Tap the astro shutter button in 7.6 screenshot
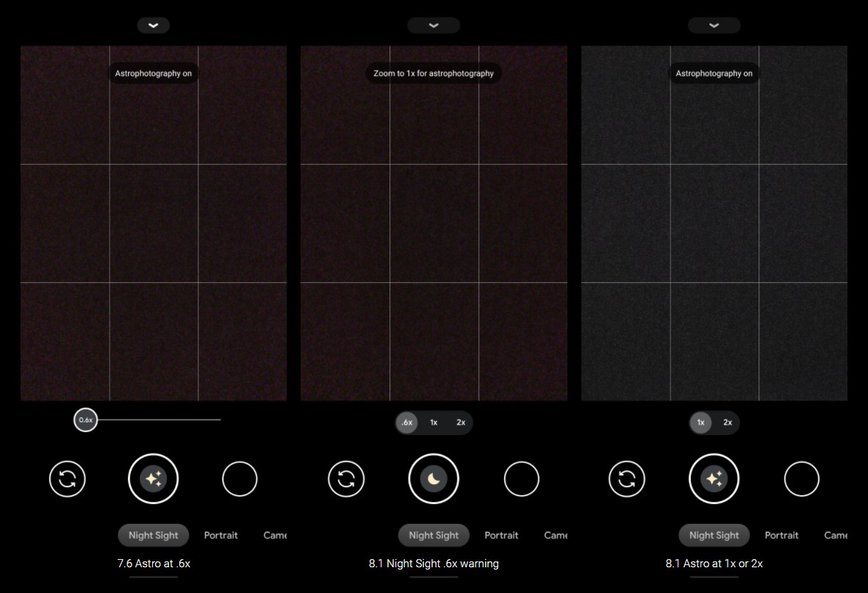This screenshot has width=868, height=593. [153, 479]
